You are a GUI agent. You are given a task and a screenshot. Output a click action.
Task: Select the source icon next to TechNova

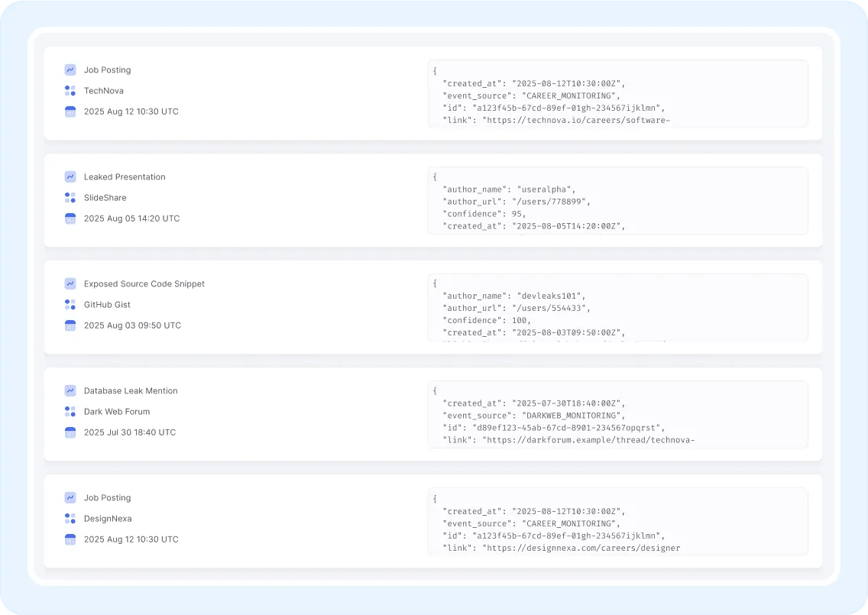click(70, 91)
